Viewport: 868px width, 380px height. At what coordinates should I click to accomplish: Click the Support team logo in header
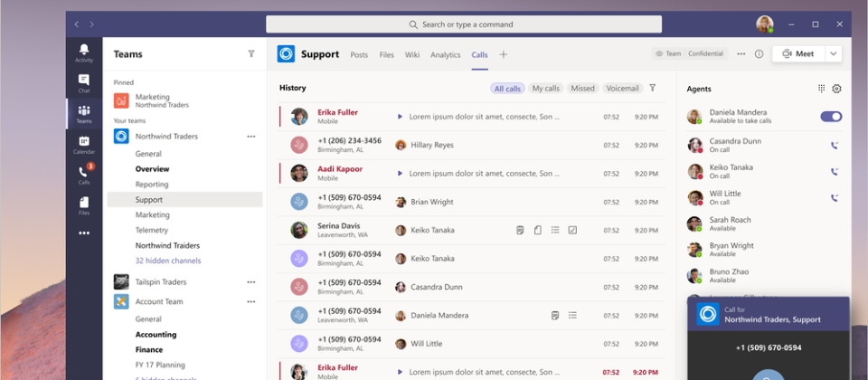point(287,53)
